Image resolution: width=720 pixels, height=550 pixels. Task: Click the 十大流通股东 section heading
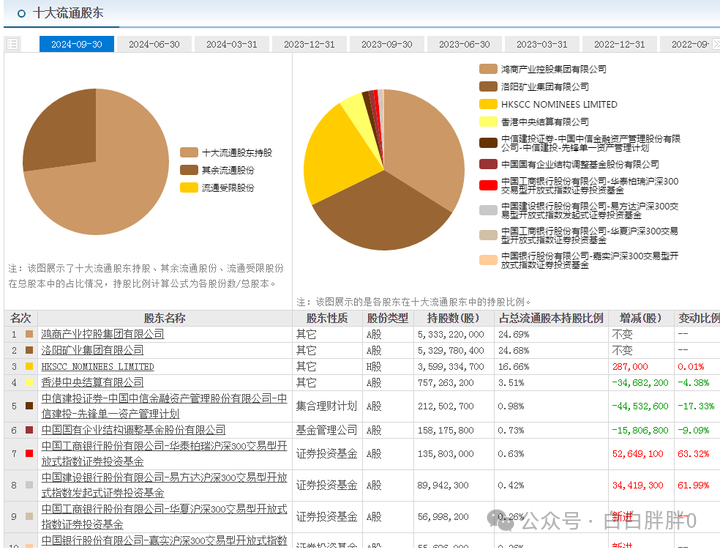click(x=68, y=13)
